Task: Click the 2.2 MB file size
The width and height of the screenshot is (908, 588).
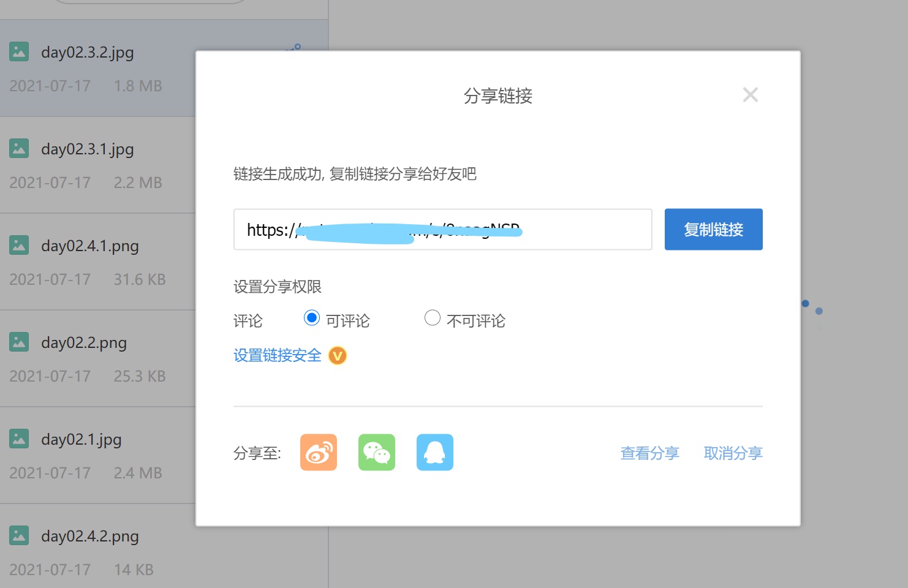Action: point(138,183)
